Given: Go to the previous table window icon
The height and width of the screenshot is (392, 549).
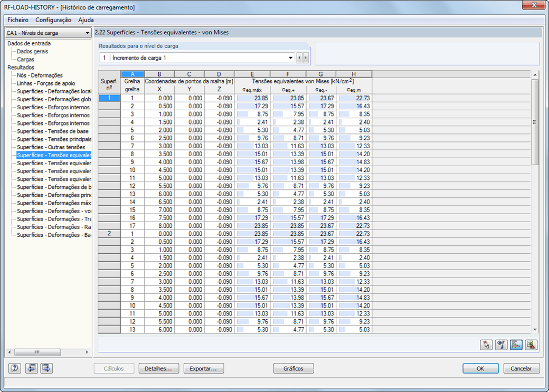Looking at the screenshot, I should click(x=32, y=368).
